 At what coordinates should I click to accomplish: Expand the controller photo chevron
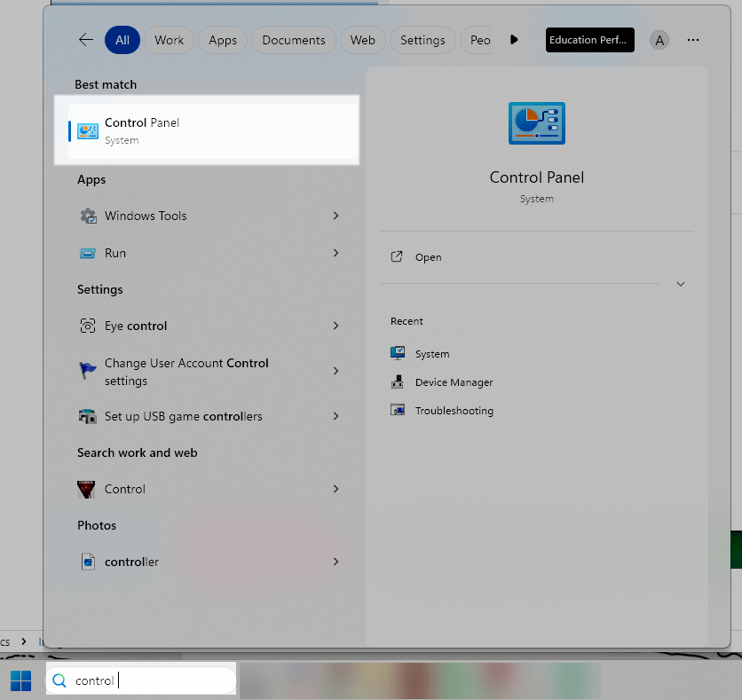[335, 562]
